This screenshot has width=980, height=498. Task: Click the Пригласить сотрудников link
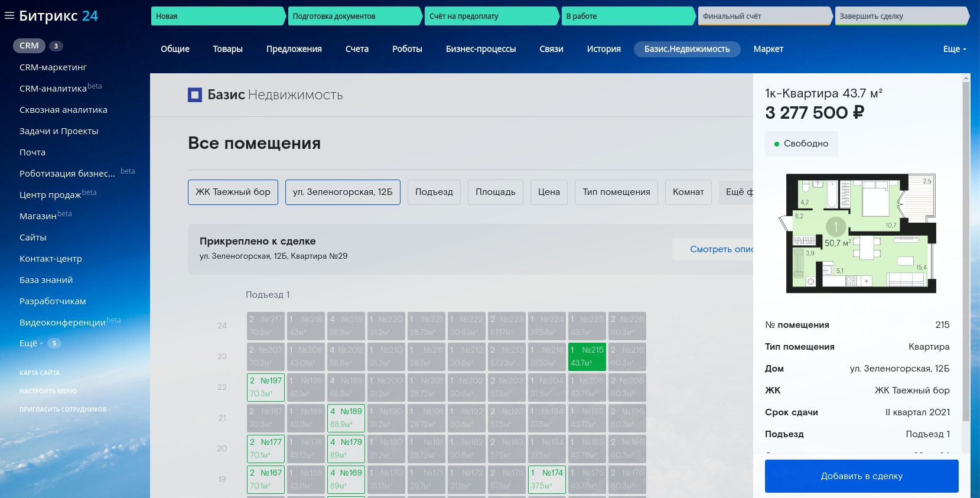(63, 409)
